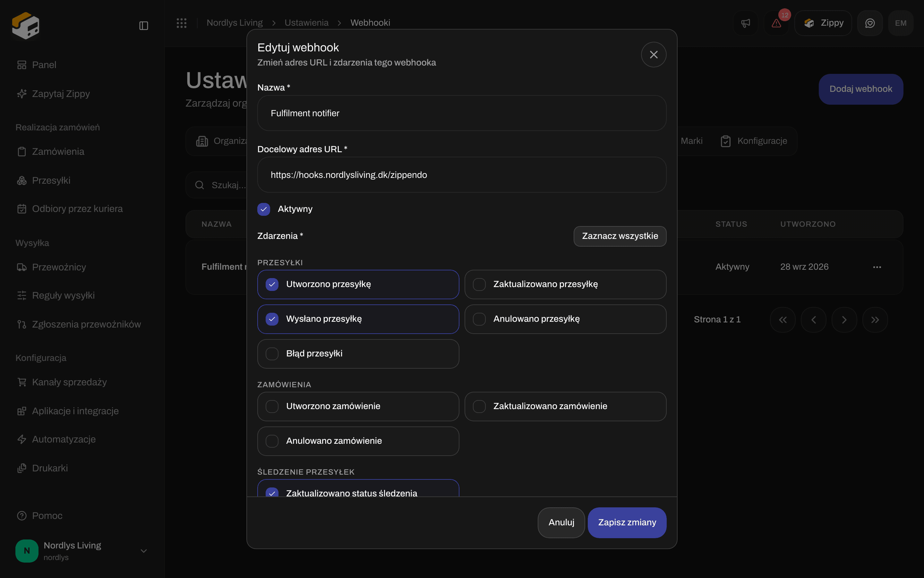Click the Zippendo logo
Screen dimensions: 924x578
click(26, 26)
